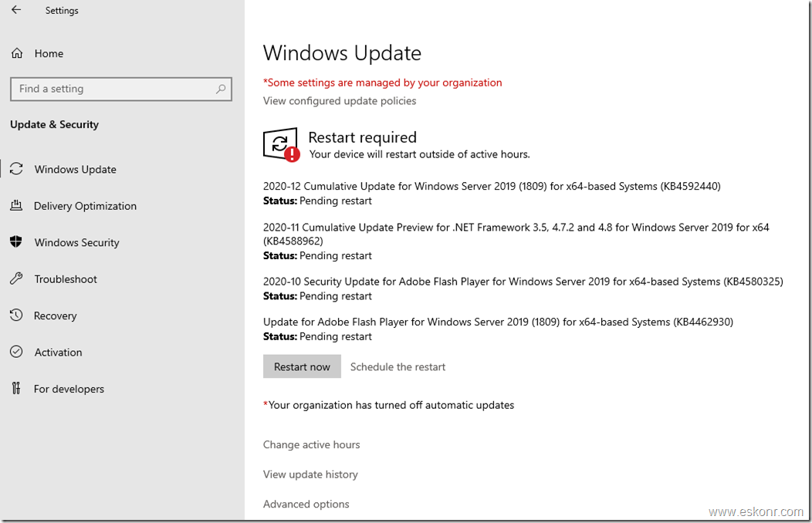Select the Activation checkmark icon
The image size is (812, 523).
click(x=16, y=352)
